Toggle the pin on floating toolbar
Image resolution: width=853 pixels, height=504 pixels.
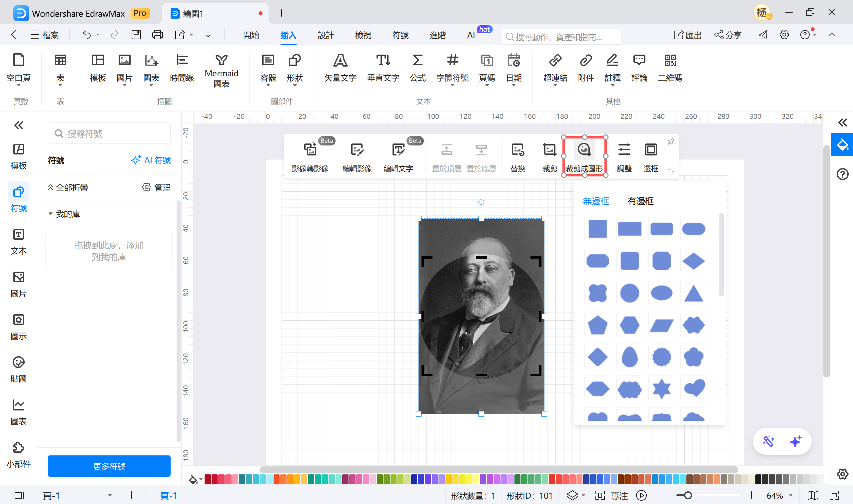(x=670, y=141)
